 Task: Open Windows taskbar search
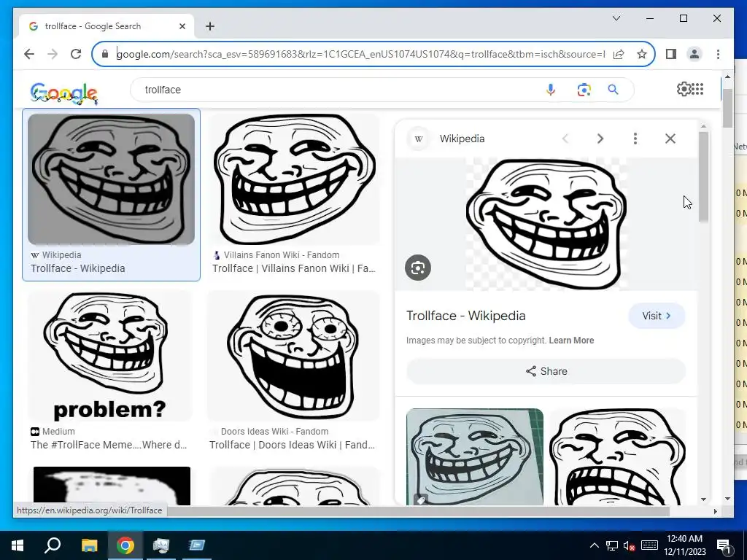pyautogui.click(x=53, y=545)
